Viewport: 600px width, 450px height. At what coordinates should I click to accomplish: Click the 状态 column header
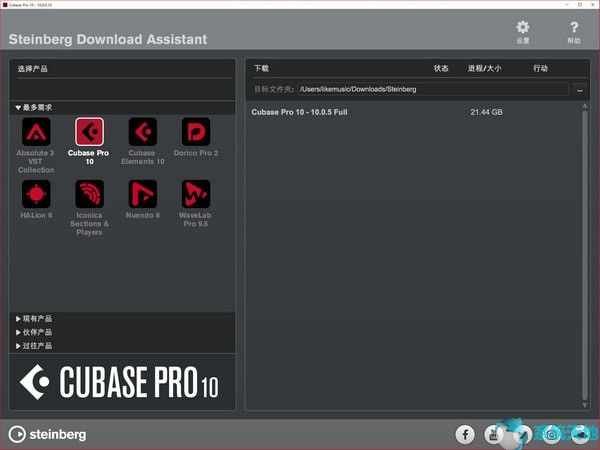pos(441,68)
